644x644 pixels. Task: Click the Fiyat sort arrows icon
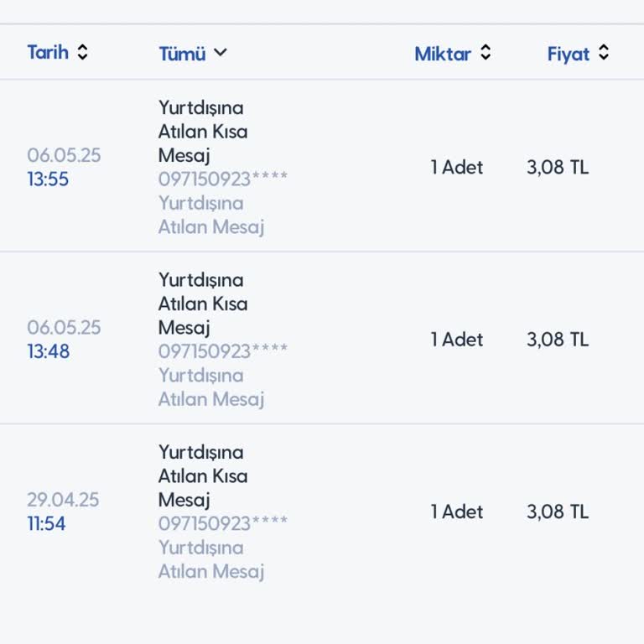click(603, 54)
